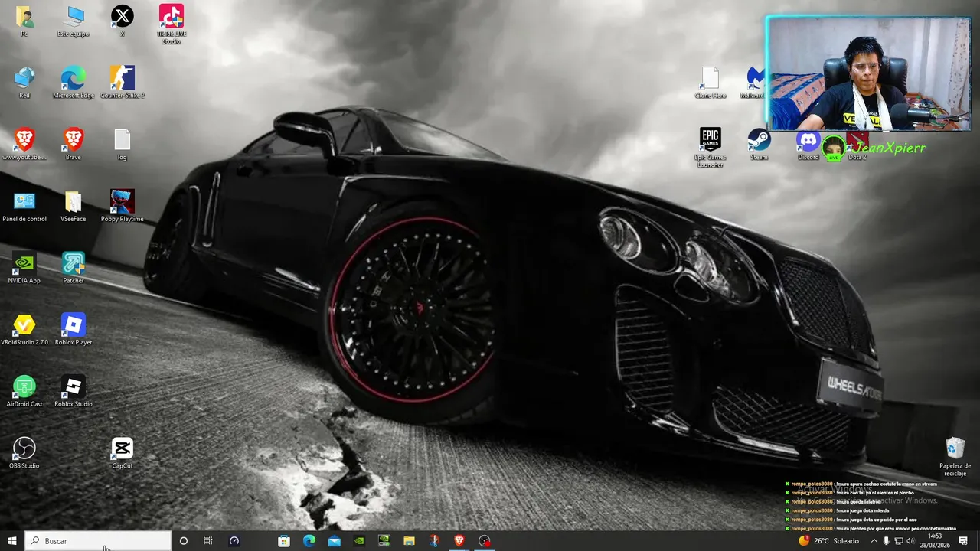Launch the Patcher shortcut
The height and width of the screenshot is (551, 980).
(x=73, y=268)
